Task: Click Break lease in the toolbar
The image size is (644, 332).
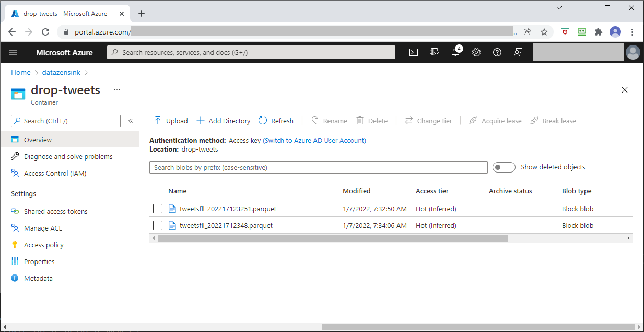Action: tap(553, 121)
